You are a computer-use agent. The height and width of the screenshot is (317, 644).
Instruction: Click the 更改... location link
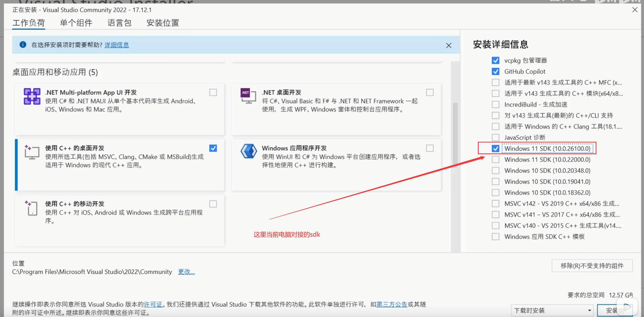[186, 272]
